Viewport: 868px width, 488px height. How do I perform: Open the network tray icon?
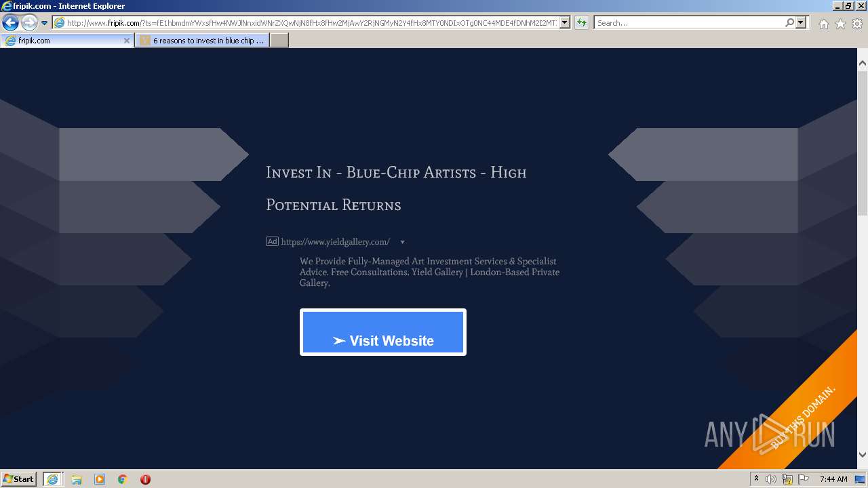(x=787, y=479)
